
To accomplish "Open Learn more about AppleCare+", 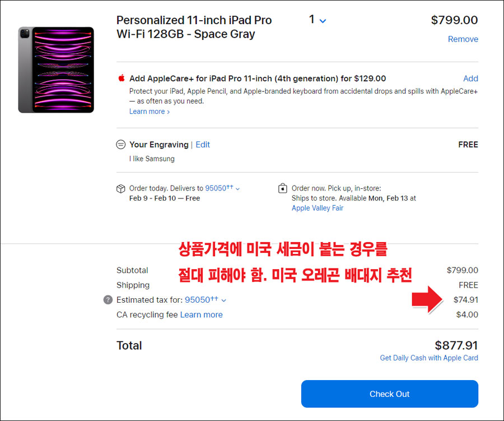I will tap(150, 112).
